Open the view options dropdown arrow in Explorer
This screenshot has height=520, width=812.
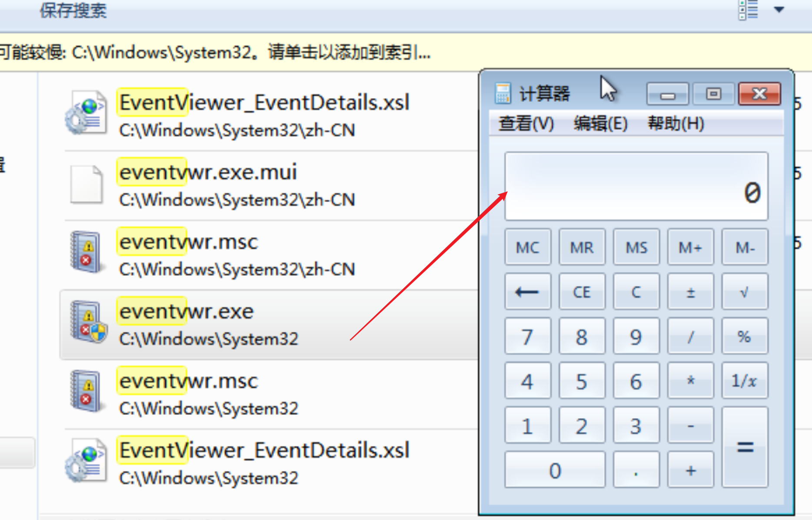779,10
